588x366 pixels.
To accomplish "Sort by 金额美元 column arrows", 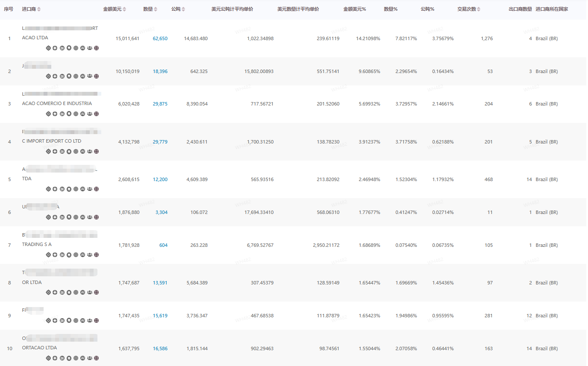I will point(124,9).
